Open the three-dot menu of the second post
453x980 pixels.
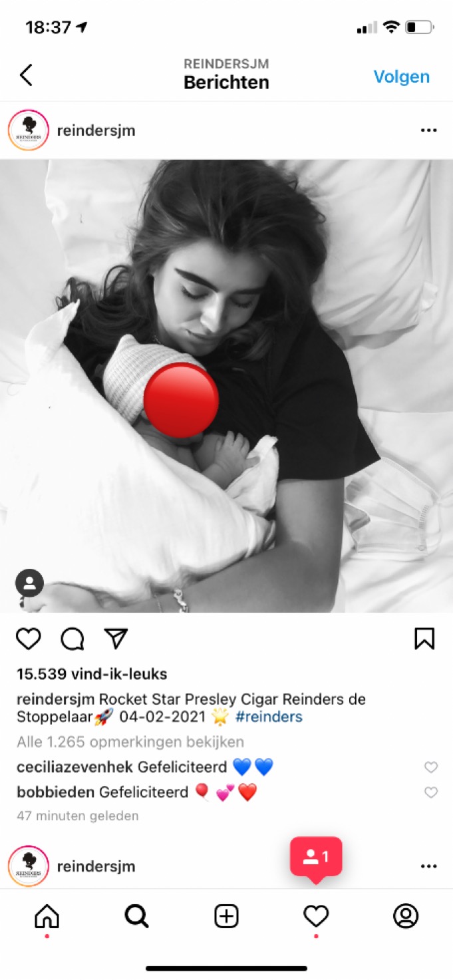pyautogui.click(x=429, y=866)
